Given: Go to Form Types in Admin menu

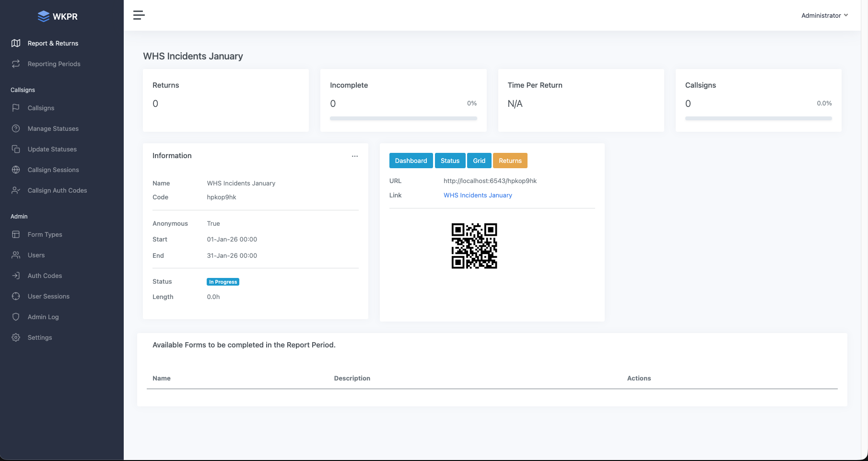Looking at the screenshot, I should click(x=45, y=234).
